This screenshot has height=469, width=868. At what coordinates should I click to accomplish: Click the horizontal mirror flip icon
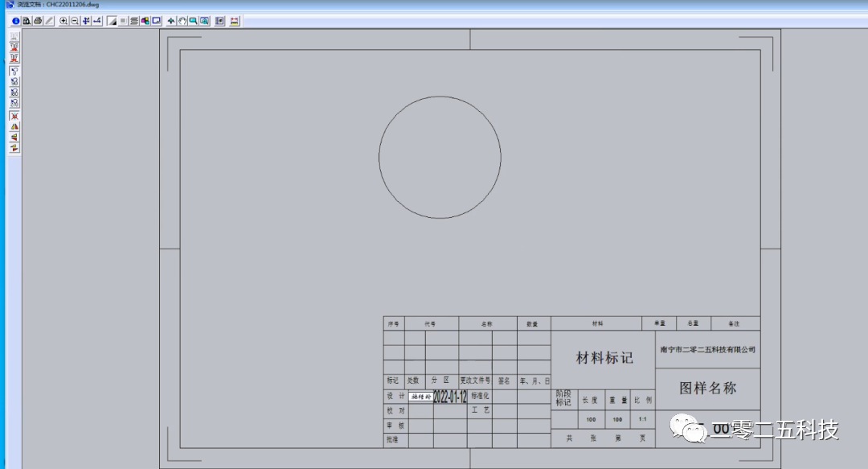tap(14, 126)
